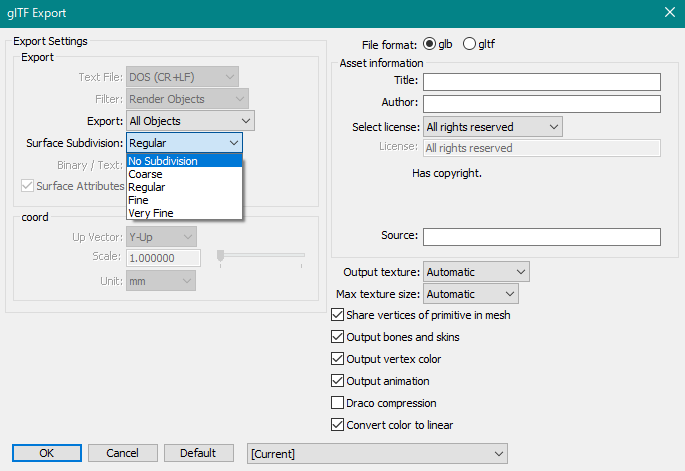Uncheck Output bones and skins
The width and height of the screenshot is (685, 471).
tap(338, 337)
